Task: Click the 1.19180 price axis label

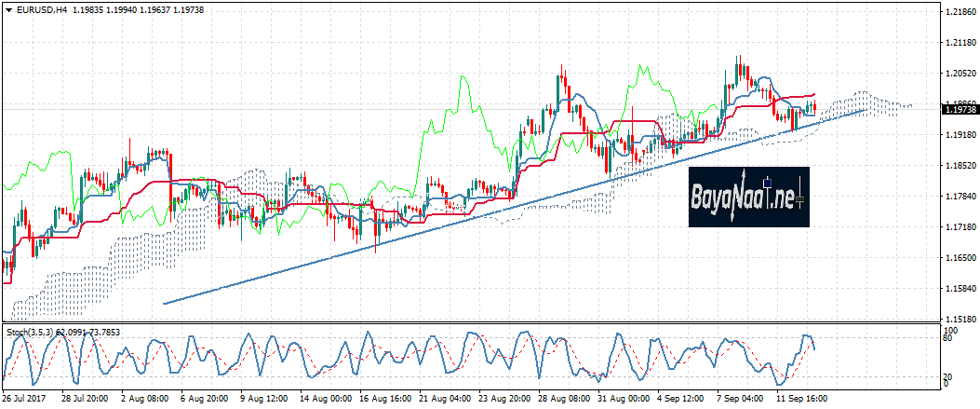Action: (959, 135)
